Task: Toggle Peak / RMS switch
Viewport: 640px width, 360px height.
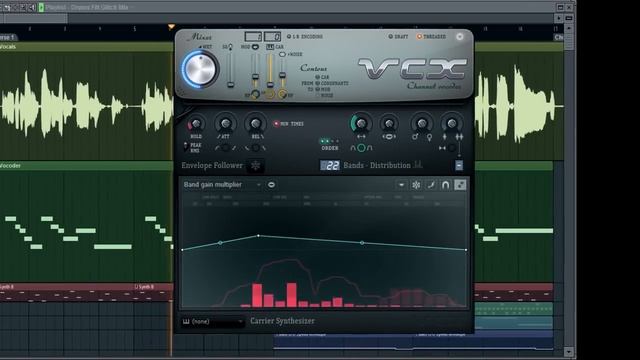Action: tap(186, 147)
